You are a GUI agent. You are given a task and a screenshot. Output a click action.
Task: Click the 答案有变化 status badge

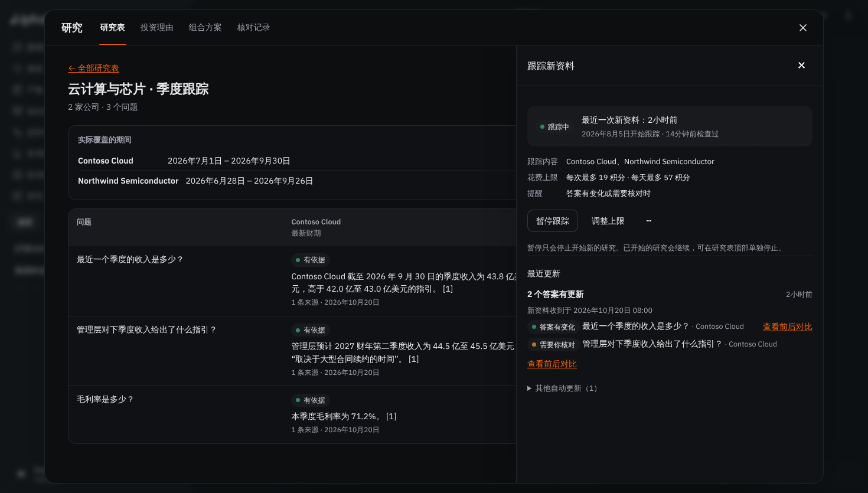pyautogui.click(x=553, y=327)
